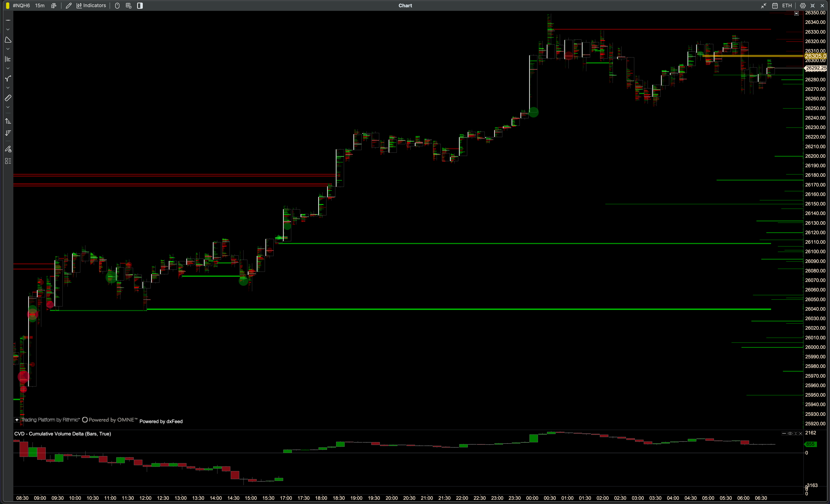Open the 15m timeframe selector
This screenshot has height=504, width=830.
pyautogui.click(x=40, y=5)
